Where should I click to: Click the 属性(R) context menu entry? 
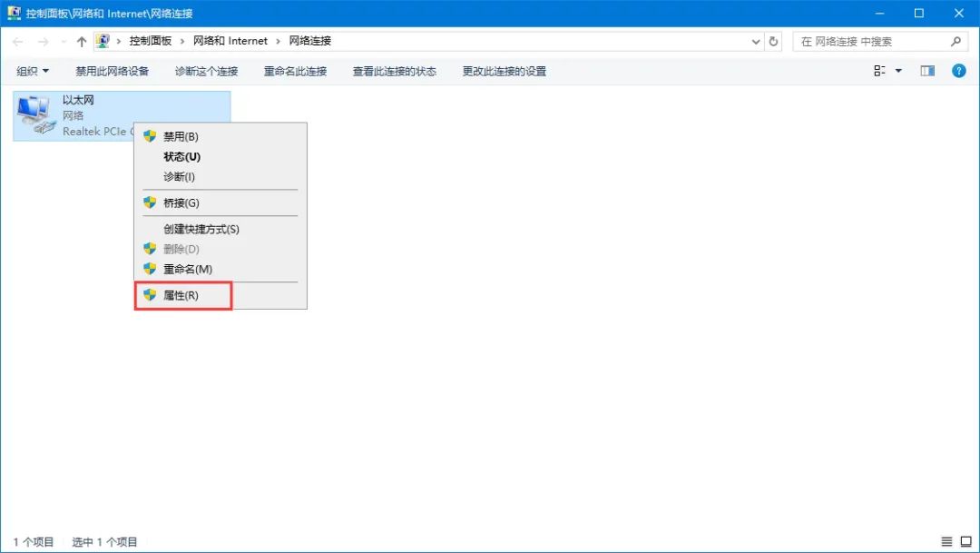pos(181,296)
